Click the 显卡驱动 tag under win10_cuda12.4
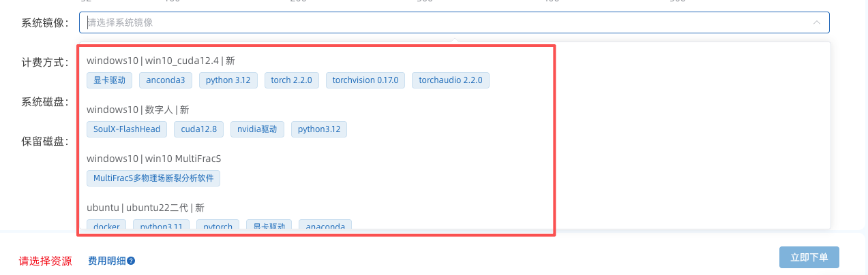The width and height of the screenshot is (868, 275). click(109, 80)
